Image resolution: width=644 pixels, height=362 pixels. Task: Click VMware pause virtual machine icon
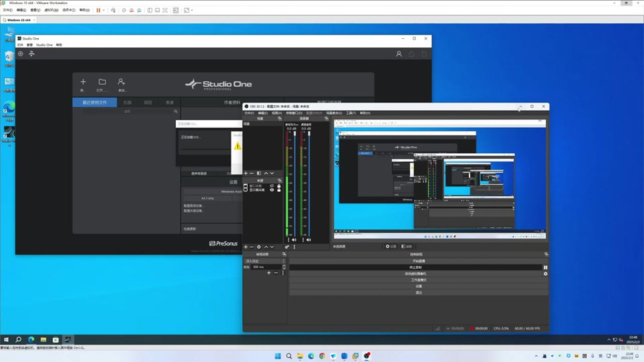(98, 11)
